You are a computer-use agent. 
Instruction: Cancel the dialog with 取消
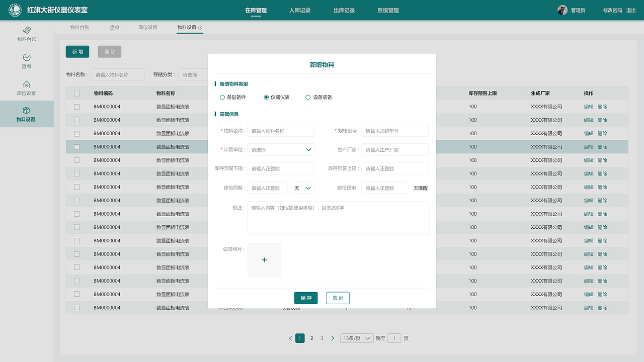coord(338,298)
